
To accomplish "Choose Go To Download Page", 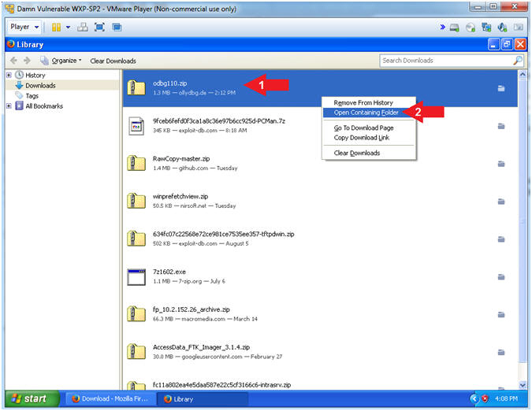I will 369,128.
